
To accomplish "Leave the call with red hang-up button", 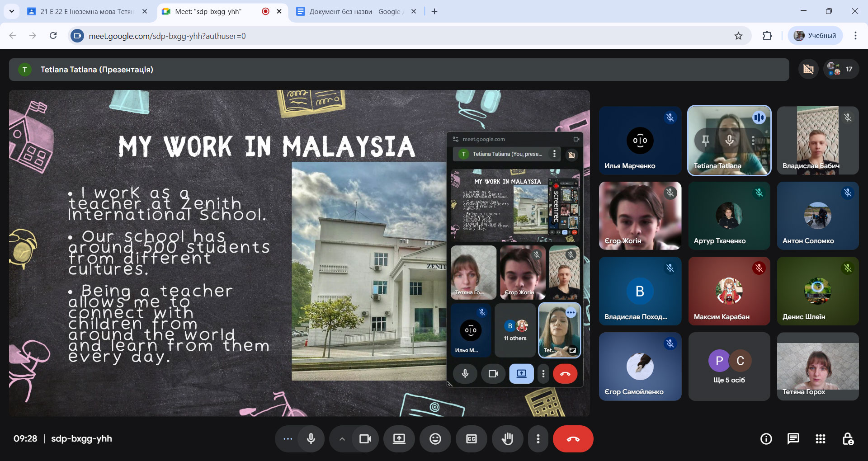I will [x=573, y=439].
